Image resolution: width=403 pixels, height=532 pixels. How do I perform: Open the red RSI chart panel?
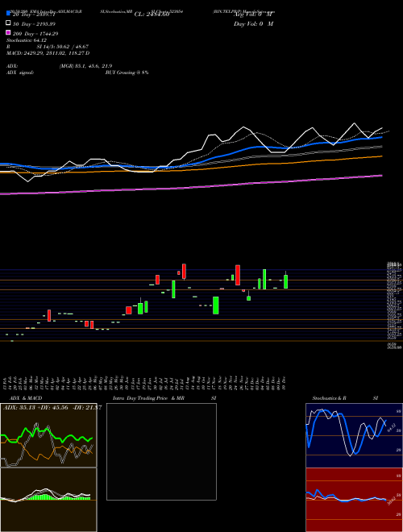tap(354, 500)
